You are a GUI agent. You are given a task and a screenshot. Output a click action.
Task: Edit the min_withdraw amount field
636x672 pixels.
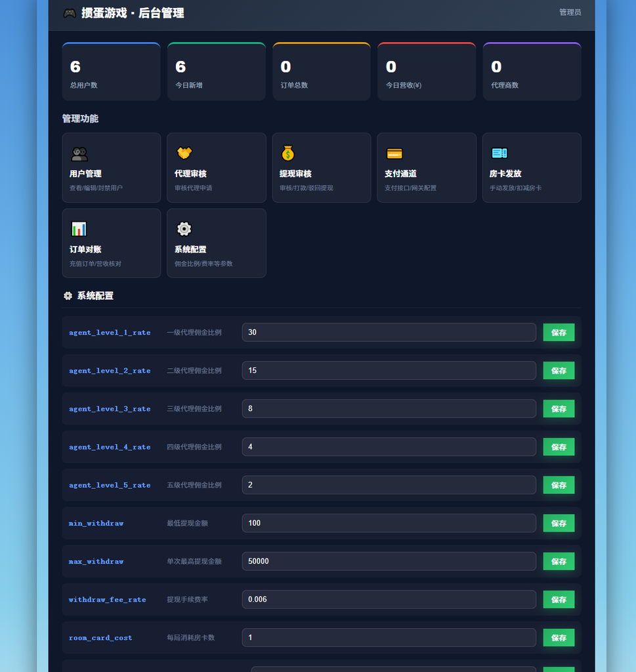pos(389,523)
